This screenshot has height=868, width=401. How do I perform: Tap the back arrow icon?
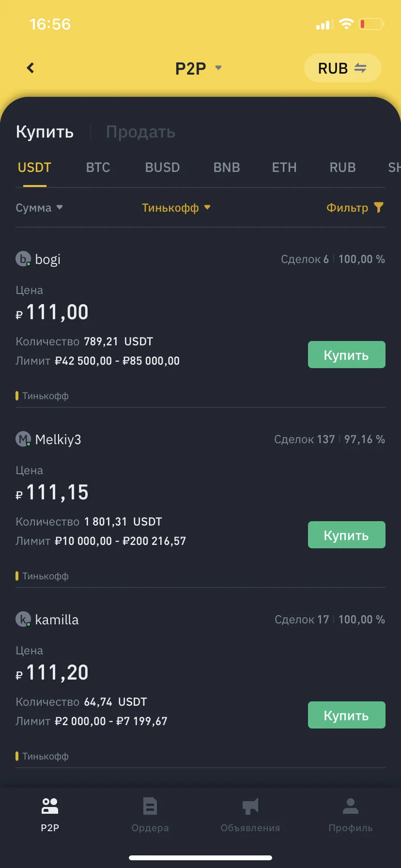coord(31,68)
